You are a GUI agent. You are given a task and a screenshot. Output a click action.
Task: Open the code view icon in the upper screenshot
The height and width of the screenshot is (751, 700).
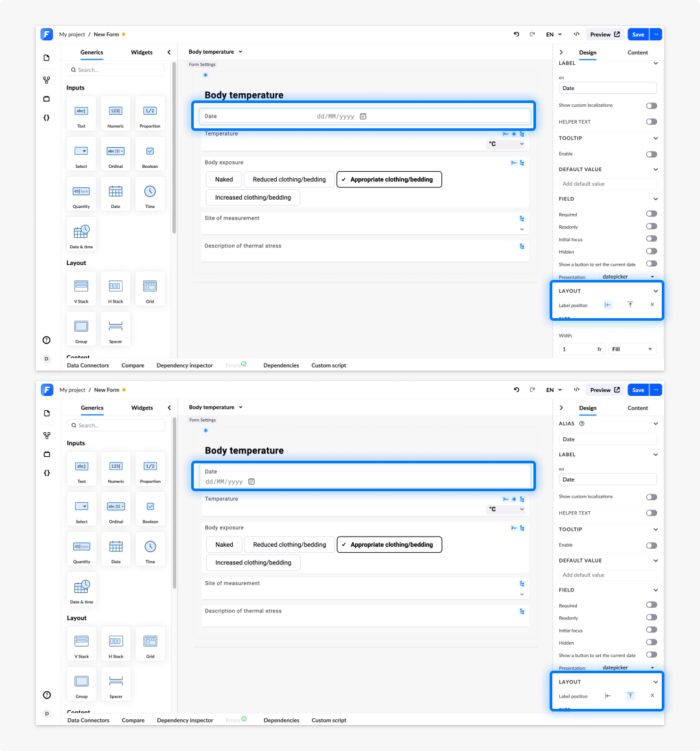point(576,34)
